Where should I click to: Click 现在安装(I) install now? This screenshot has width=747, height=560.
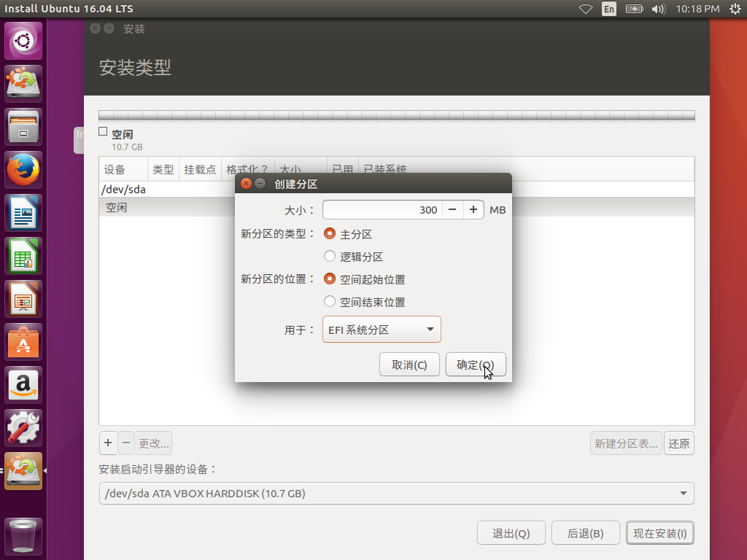click(x=659, y=533)
